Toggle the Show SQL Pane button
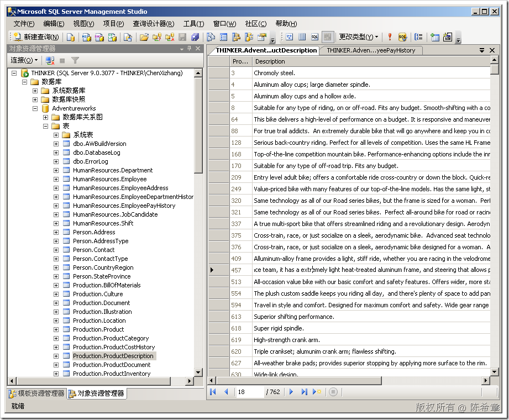The image size is (509, 420). 314,37
